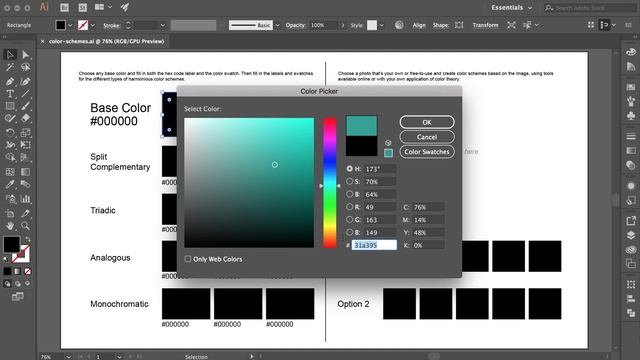
Task: Open the fill color dropdown arrow in the control bar
Action: point(70,25)
